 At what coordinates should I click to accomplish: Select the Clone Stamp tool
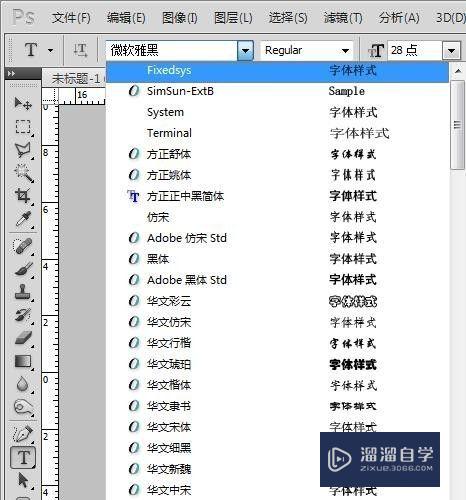click(x=23, y=292)
